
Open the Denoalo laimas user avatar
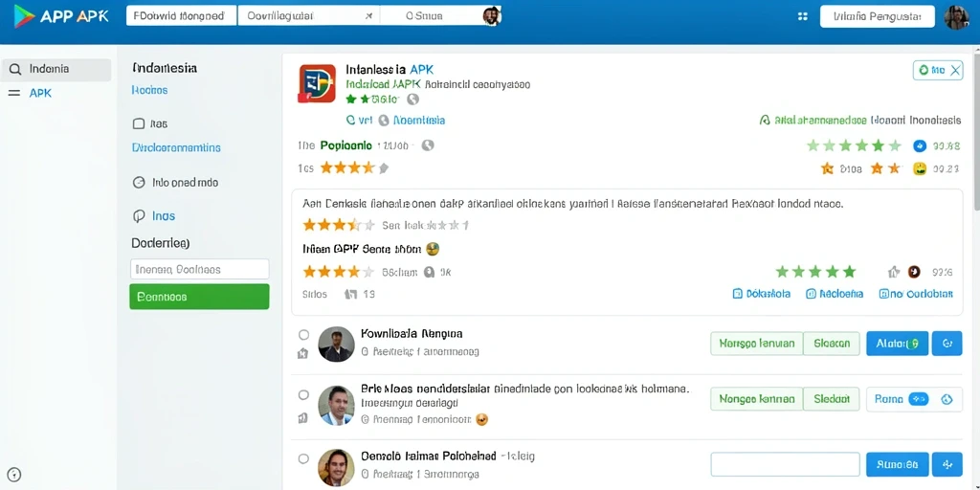(336, 467)
